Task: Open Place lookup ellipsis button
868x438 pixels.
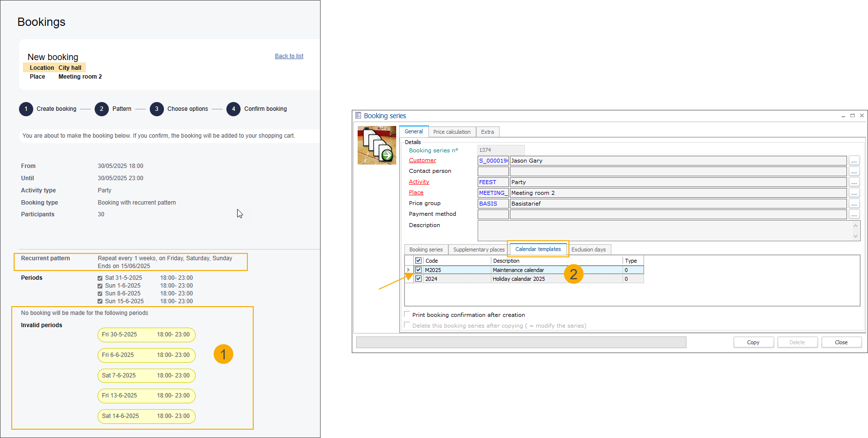Action: [854, 193]
